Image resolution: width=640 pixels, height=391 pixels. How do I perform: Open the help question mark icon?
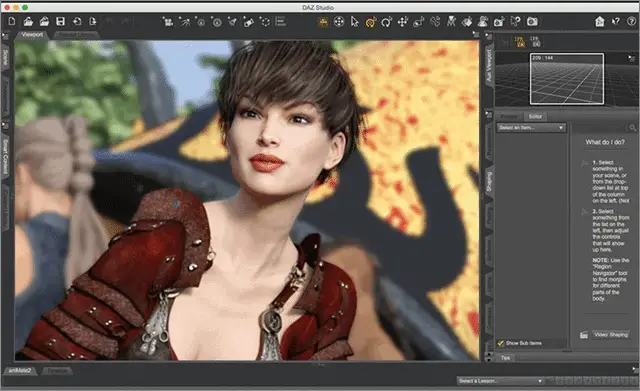click(631, 22)
